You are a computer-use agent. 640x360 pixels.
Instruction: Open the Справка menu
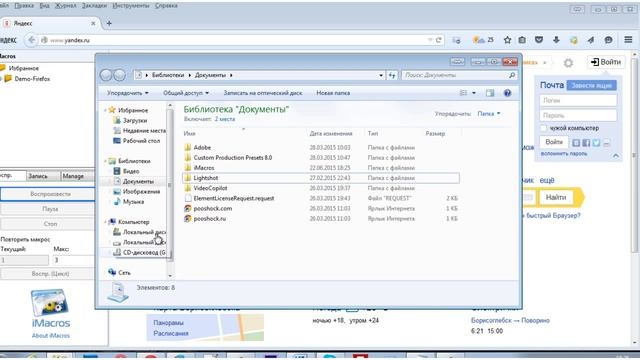[166, 6]
